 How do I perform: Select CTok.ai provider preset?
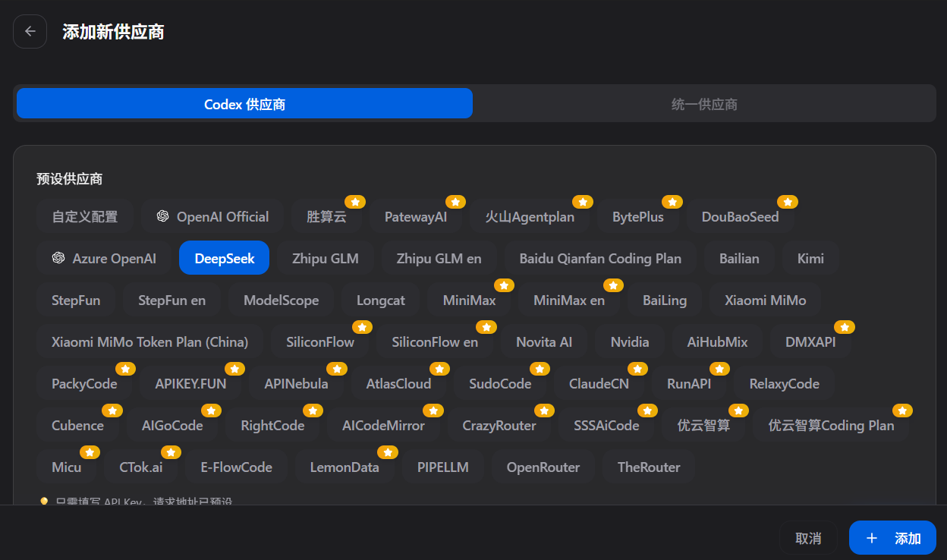point(141,467)
